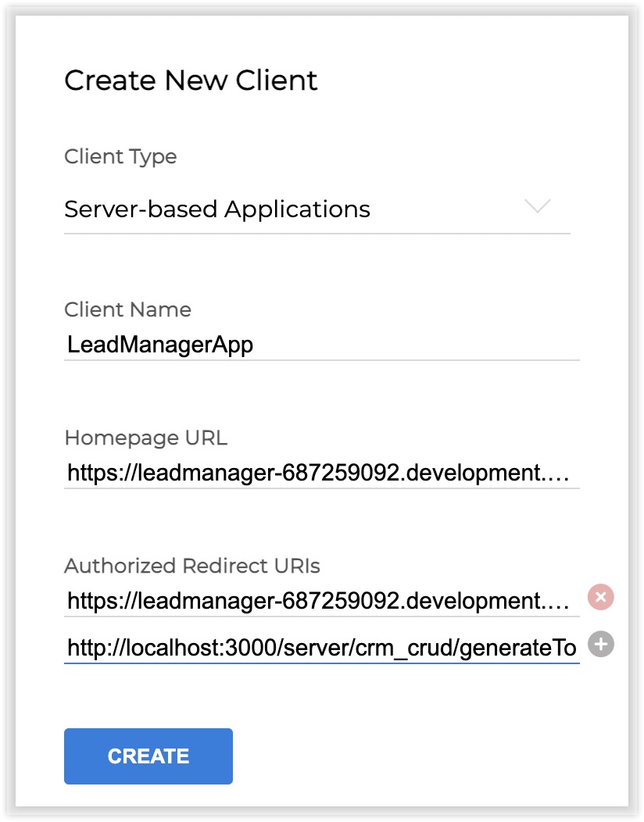Click the CREATE button

148,756
